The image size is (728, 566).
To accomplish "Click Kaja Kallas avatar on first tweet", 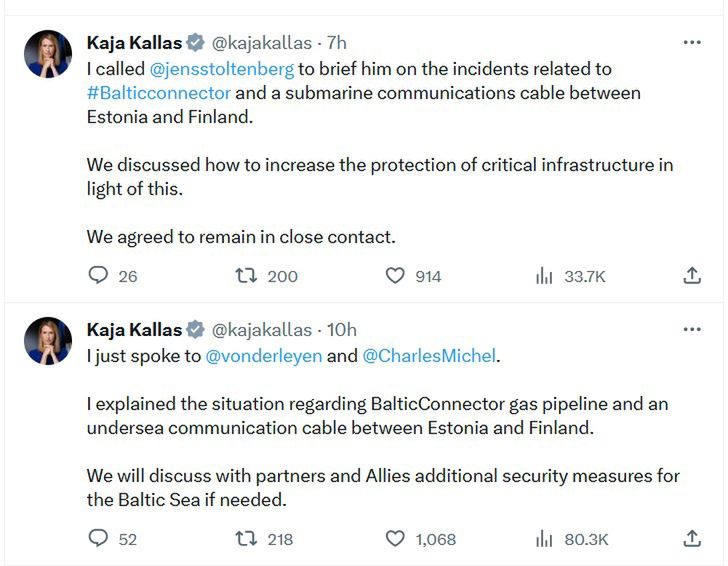I will (x=48, y=54).
